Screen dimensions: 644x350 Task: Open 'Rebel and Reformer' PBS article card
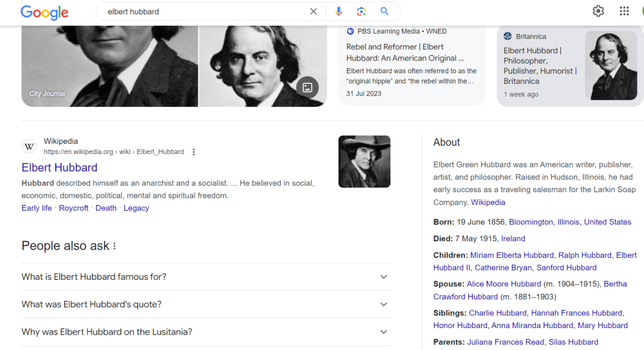pyautogui.click(x=412, y=66)
